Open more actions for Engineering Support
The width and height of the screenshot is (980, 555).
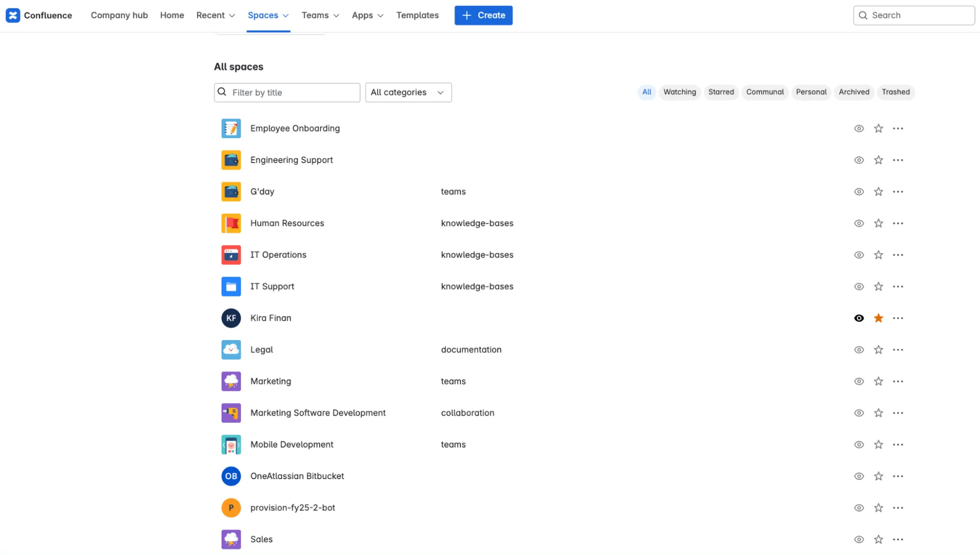898,160
